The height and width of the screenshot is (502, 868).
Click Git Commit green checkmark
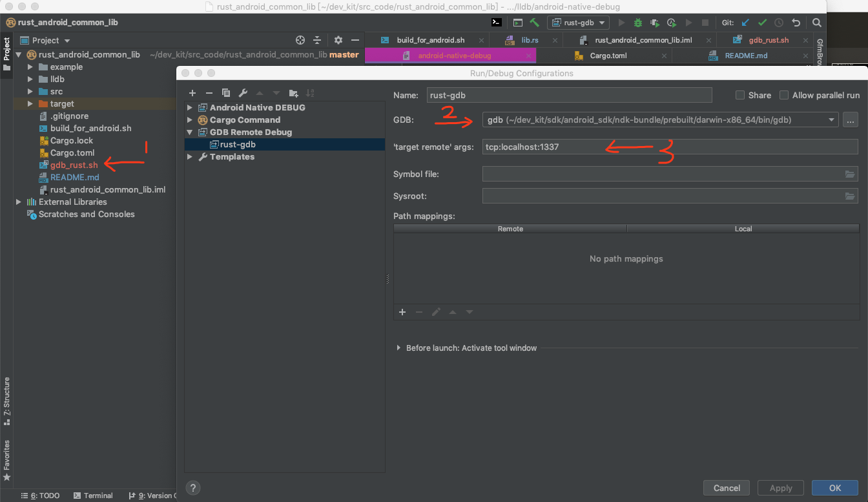click(x=762, y=23)
